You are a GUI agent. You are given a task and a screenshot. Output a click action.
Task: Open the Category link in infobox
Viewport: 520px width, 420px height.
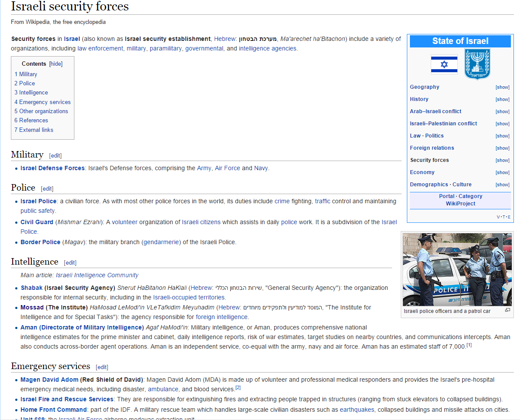tap(470, 196)
